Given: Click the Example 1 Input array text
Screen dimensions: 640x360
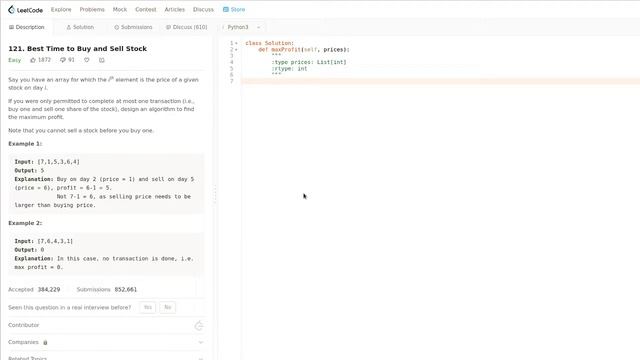Looking at the screenshot, I should [x=58, y=162].
